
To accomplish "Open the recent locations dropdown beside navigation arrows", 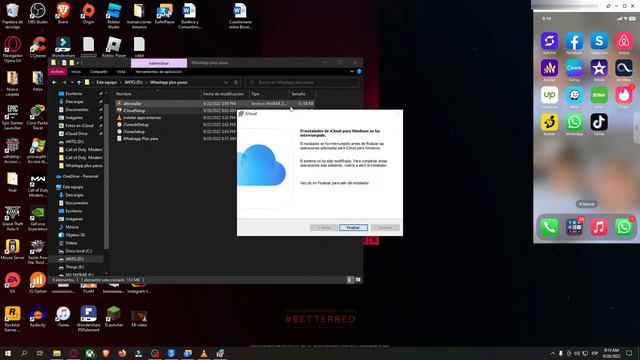I will (x=72, y=82).
